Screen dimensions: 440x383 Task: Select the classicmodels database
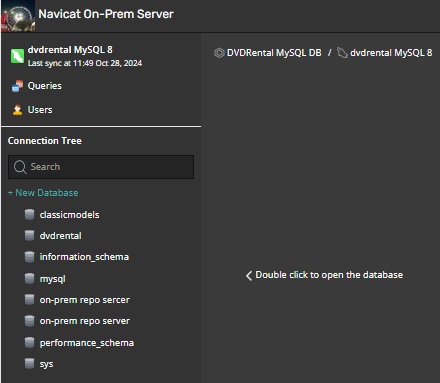[x=69, y=215]
